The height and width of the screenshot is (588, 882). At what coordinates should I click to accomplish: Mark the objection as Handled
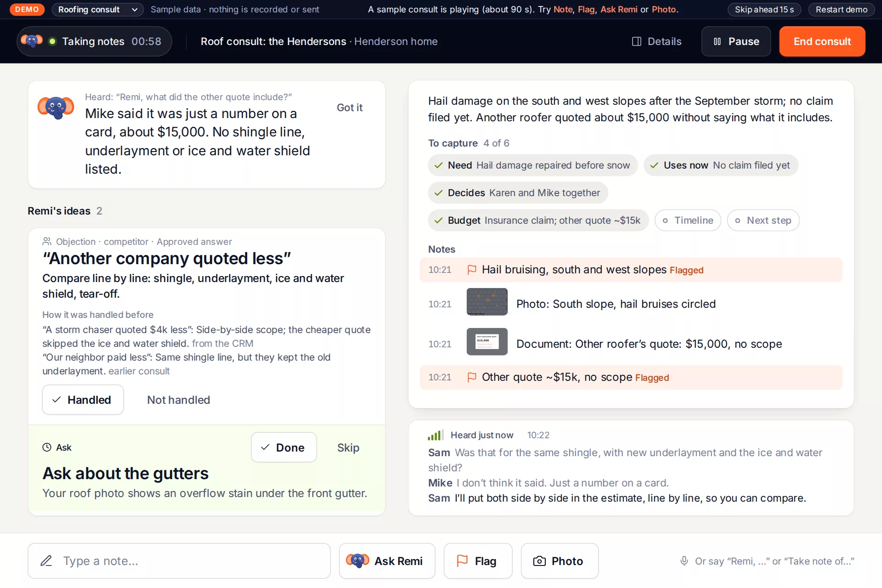[83, 400]
